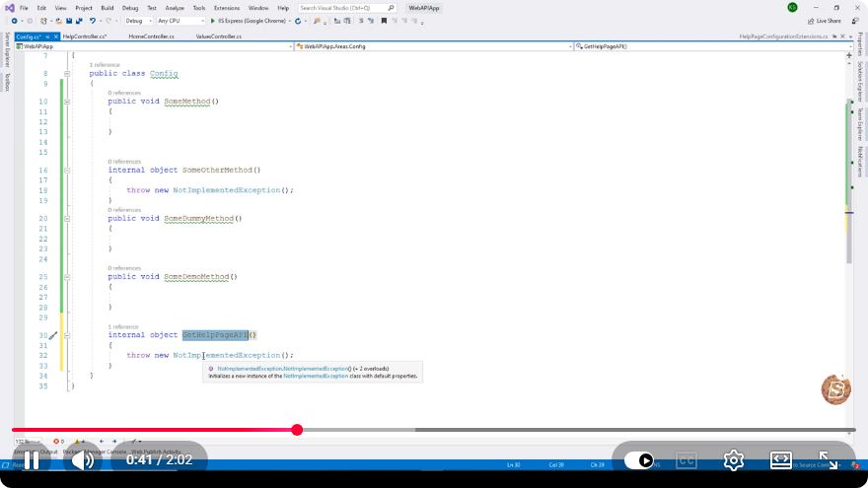Exit full screen in video player
The height and width of the screenshot is (488, 868).
pos(829,460)
